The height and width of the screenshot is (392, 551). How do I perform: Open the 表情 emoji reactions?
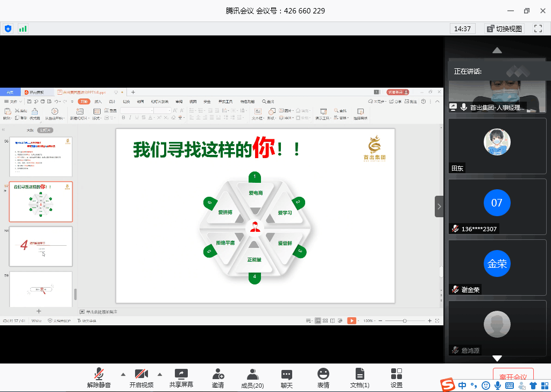(x=323, y=378)
